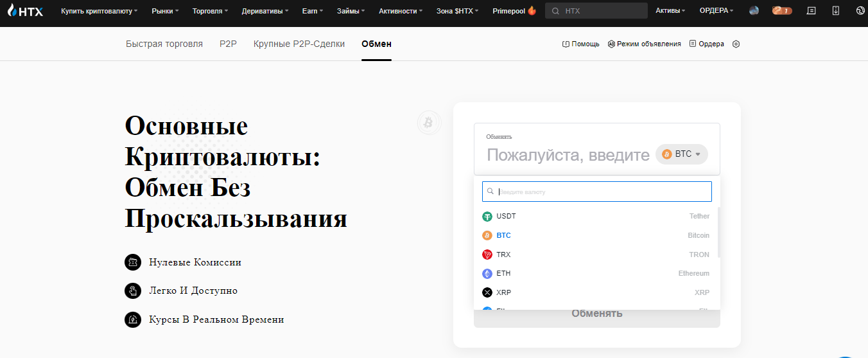Open the language globe icon
Image resolution: width=868 pixels, height=358 pixels.
[x=860, y=11]
